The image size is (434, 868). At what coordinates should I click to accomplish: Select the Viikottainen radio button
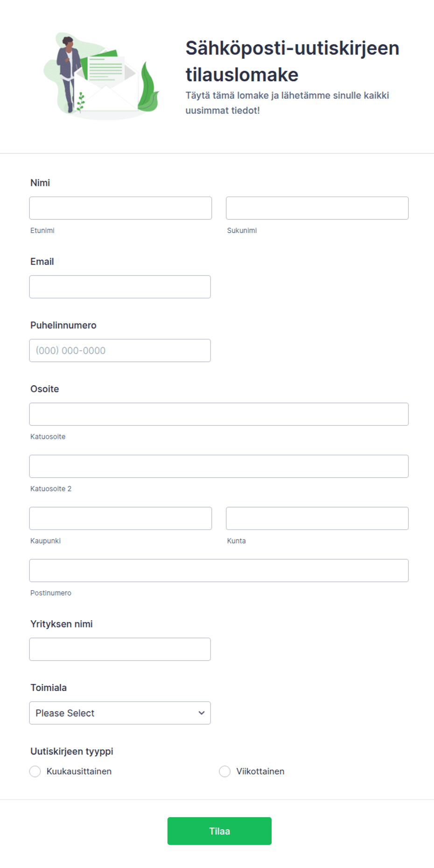[225, 771]
